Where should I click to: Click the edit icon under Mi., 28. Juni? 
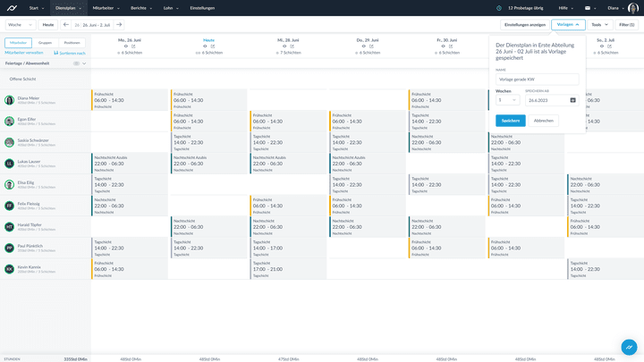(292, 46)
